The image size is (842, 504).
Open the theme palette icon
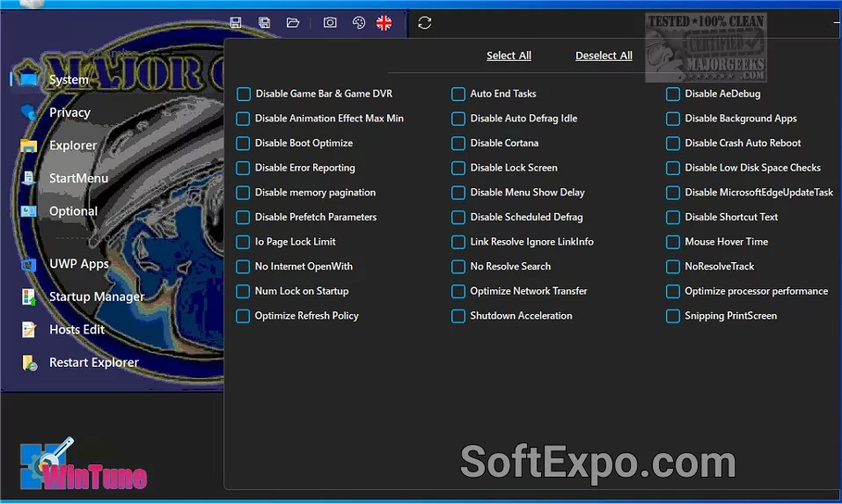point(359,23)
